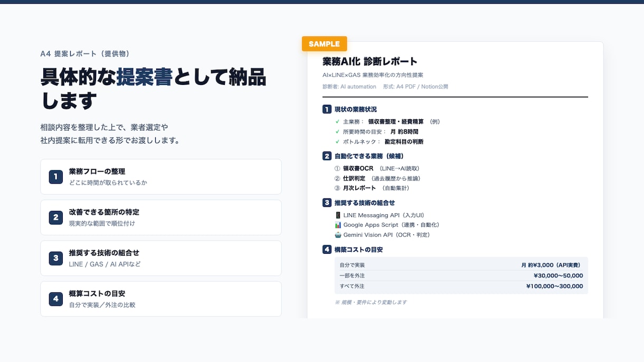
Task: Click the paragraph starting 相談内容を整理した上で
Action: (x=110, y=134)
